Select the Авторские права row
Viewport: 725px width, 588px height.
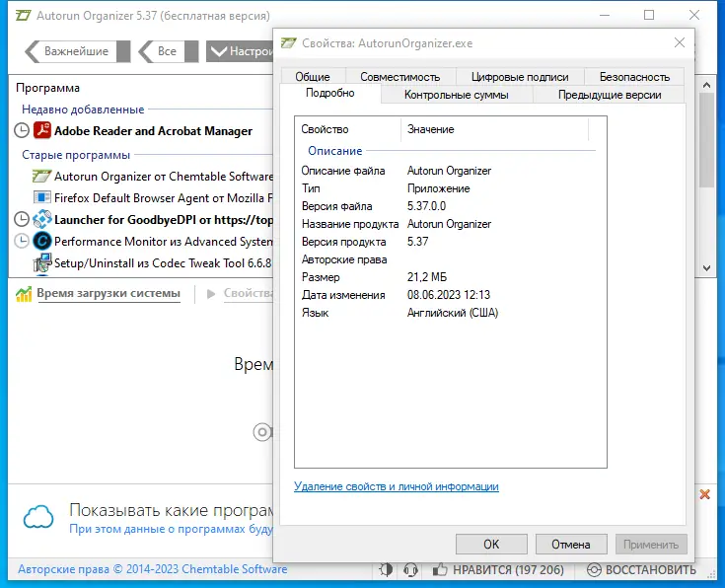(450, 259)
